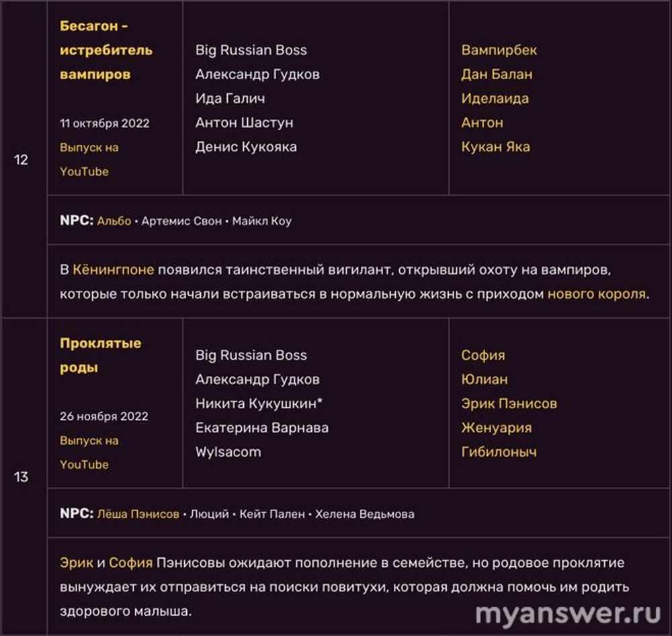Open "Выпуск на YouTube" link for episode 13
Screen dimensions: 672x636
click(x=89, y=452)
